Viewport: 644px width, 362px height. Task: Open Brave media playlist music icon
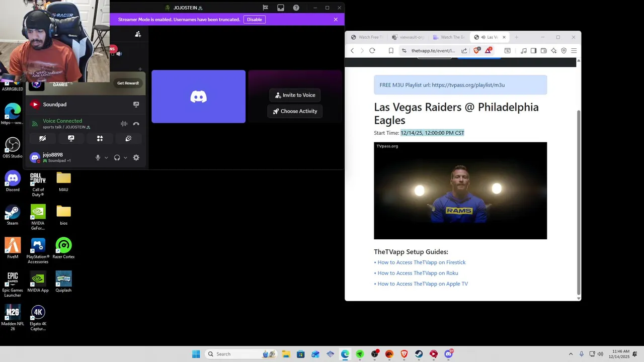(x=524, y=51)
